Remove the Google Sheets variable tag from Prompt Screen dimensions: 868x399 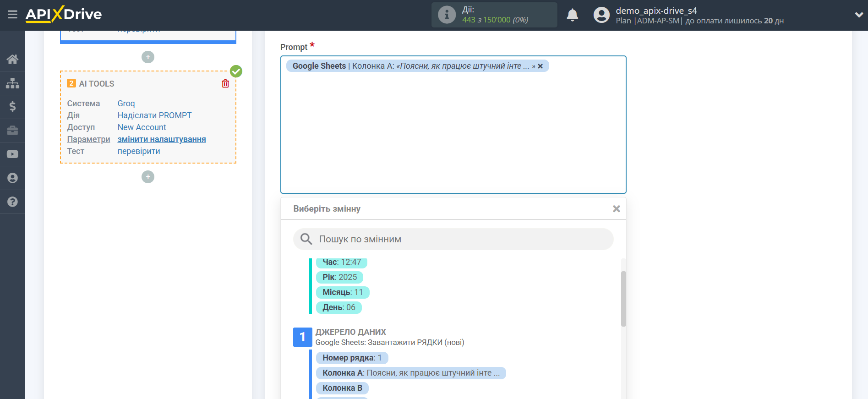coord(540,66)
